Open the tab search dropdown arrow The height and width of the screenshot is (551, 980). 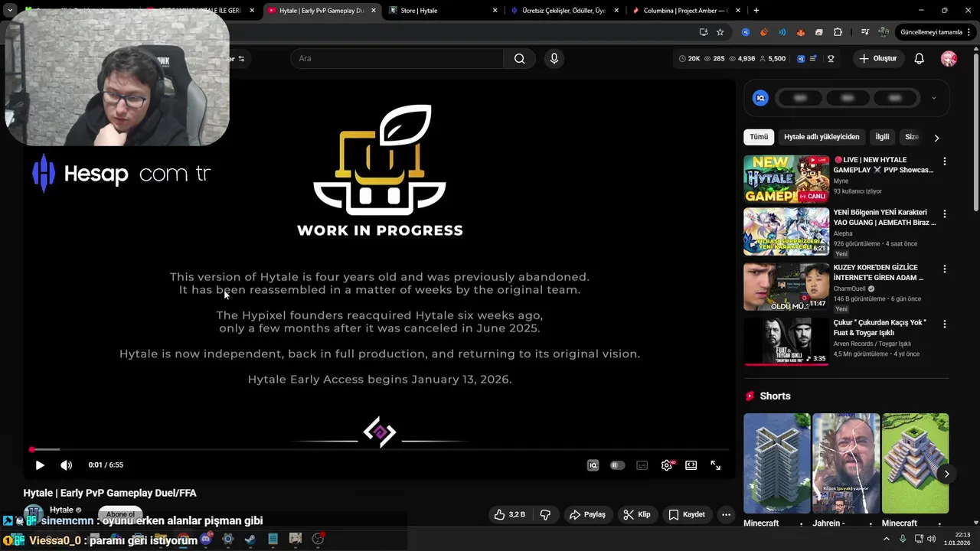[x=10, y=11]
